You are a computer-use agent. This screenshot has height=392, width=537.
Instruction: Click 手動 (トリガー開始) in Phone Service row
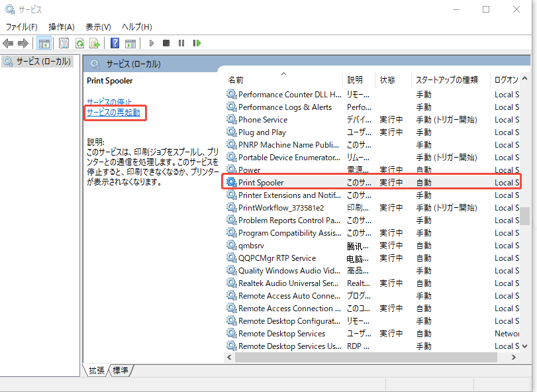(x=446, y=120)
